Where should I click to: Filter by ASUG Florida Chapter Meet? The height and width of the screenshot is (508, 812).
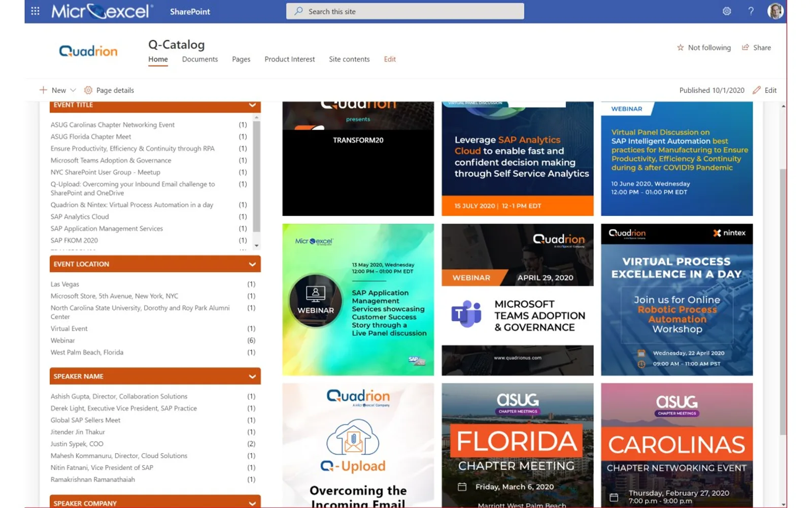[90, 137]
